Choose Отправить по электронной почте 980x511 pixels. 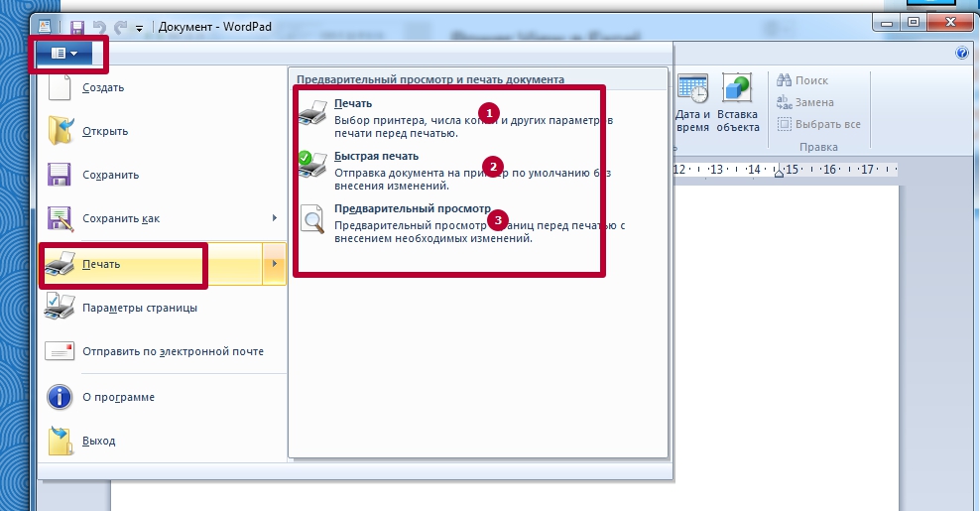172,351
